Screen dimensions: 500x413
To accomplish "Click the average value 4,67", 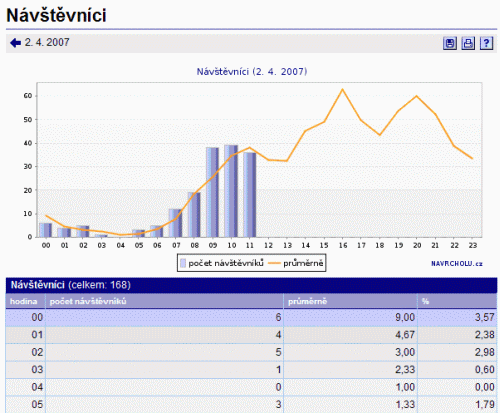I will click(x=405, y=335).
